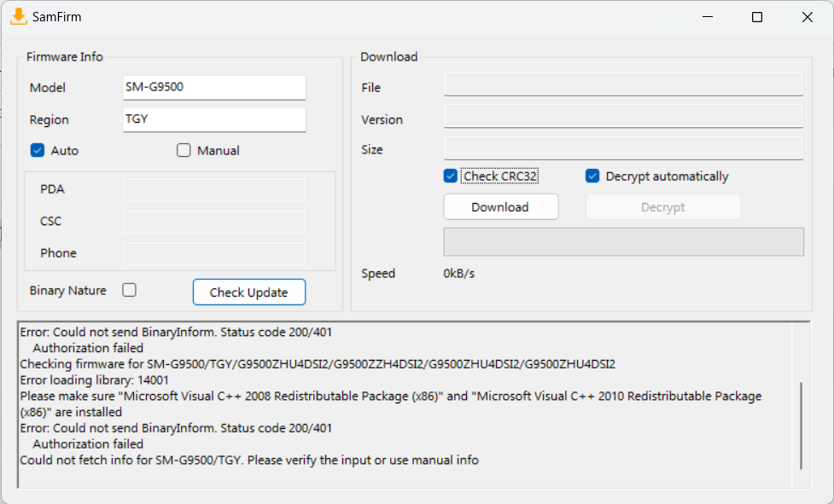The width and height of the screenshot is (834, 504).
Task: Tick the Manual checkbox
Action: click(x=184, y=150)
